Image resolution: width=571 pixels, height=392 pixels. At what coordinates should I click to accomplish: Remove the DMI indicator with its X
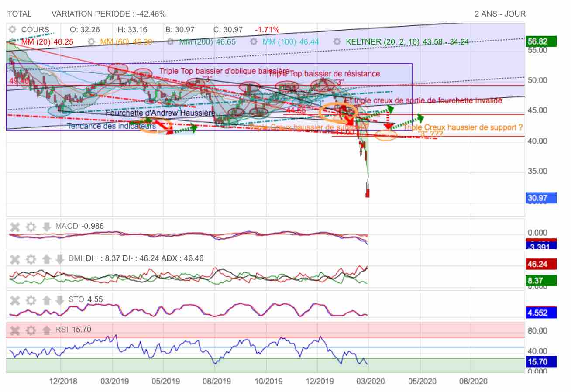pyautogui.click(x=15, y=259)
